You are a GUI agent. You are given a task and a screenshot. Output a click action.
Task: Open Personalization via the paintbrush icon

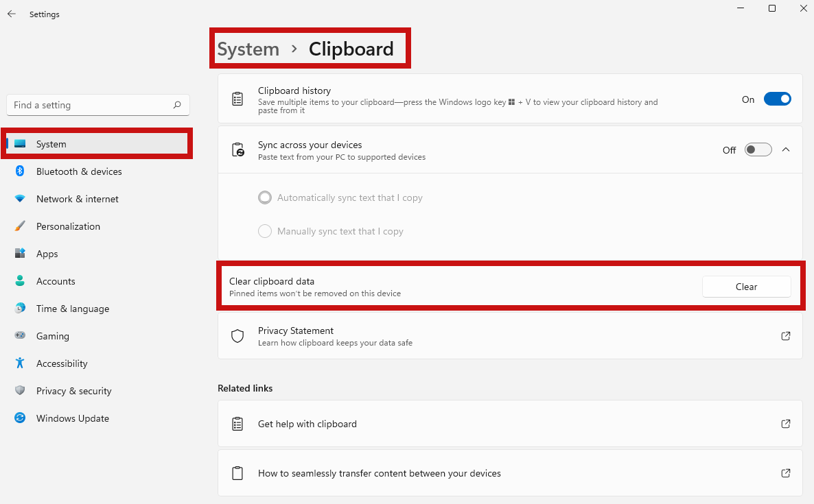(x=20, y=226)
